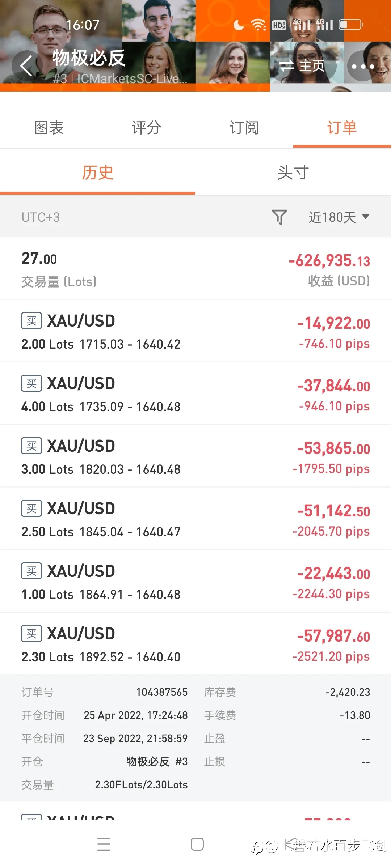Switch to the 评分 tab
This screenshot has width=391, height=868.
(x=147, y=128)
